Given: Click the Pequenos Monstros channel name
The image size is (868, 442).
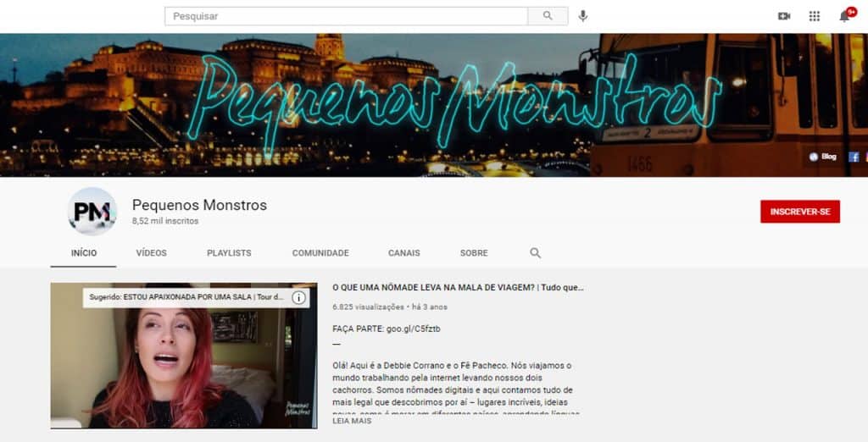Looking at the screenshot, I should (199, 205).
